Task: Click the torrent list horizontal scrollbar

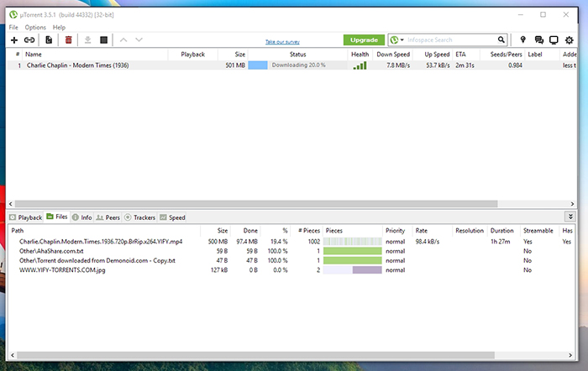Action: [256, 204]
